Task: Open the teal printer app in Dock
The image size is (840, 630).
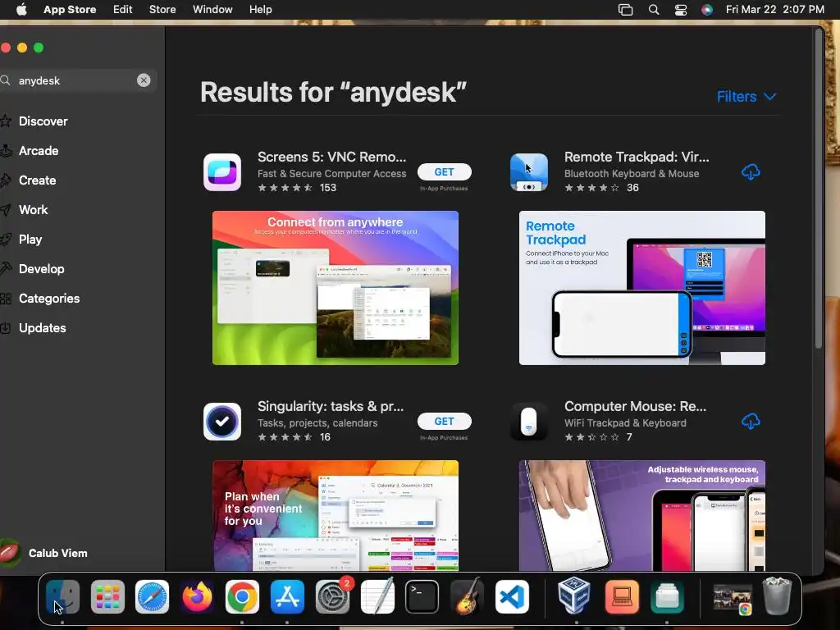Action: (667, 597)
